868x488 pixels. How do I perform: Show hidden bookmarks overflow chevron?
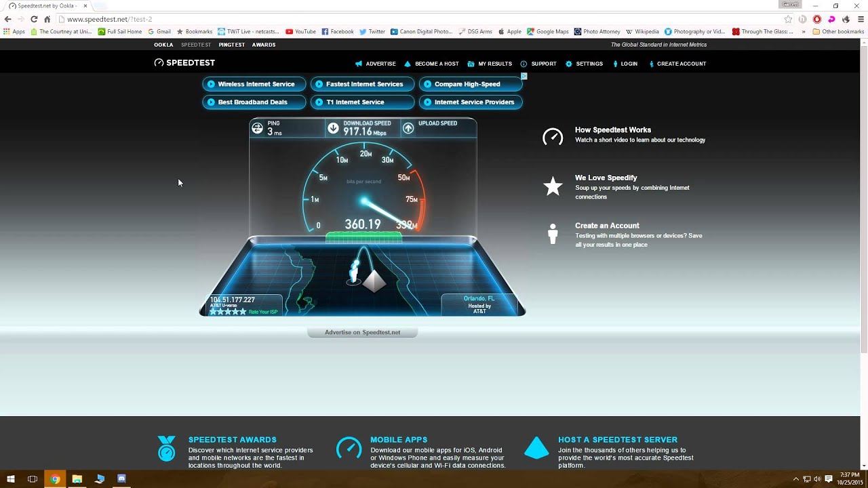804,31
